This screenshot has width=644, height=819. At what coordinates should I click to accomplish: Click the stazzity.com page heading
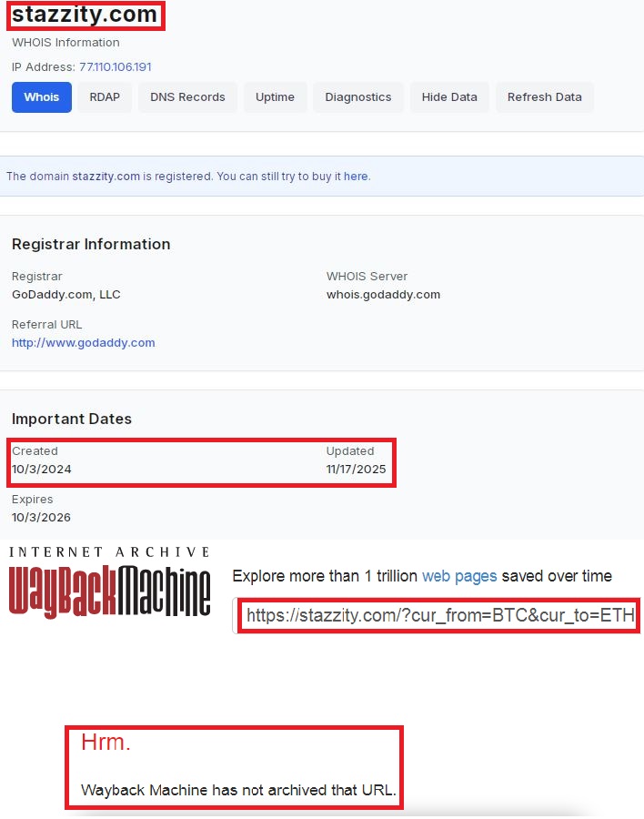[83, 15]
